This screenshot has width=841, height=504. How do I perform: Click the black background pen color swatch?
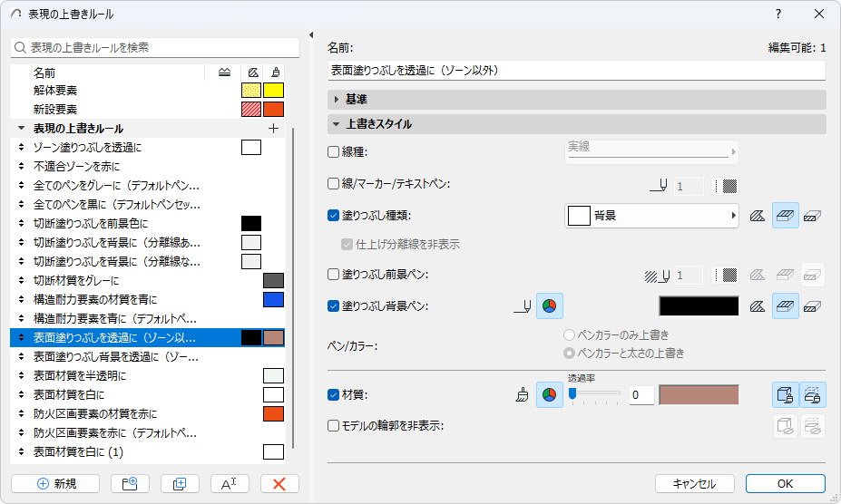click(699, 306)
